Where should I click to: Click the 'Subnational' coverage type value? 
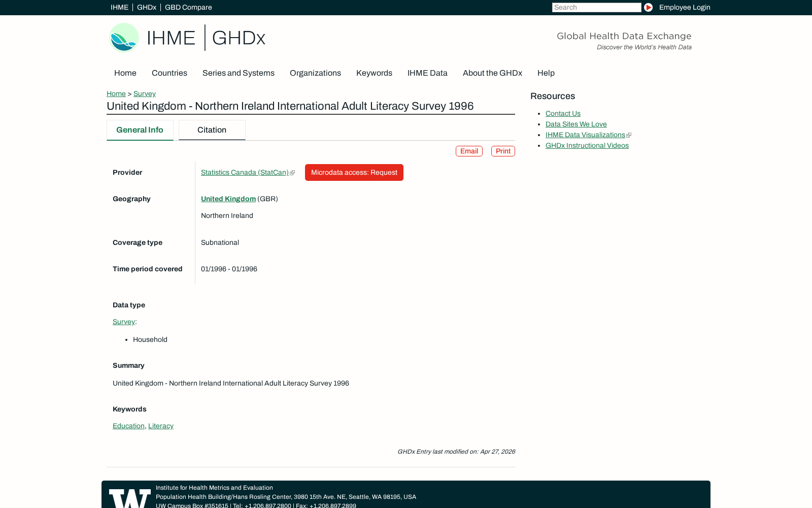220,242
